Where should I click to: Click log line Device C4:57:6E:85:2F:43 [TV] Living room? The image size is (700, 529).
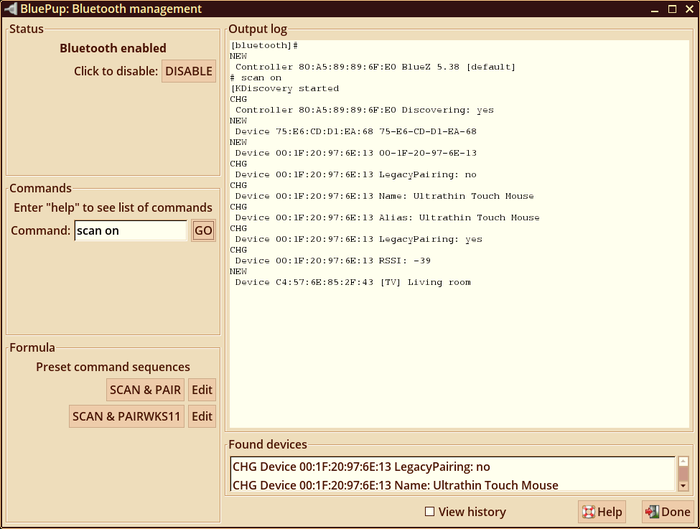(353, 282)
